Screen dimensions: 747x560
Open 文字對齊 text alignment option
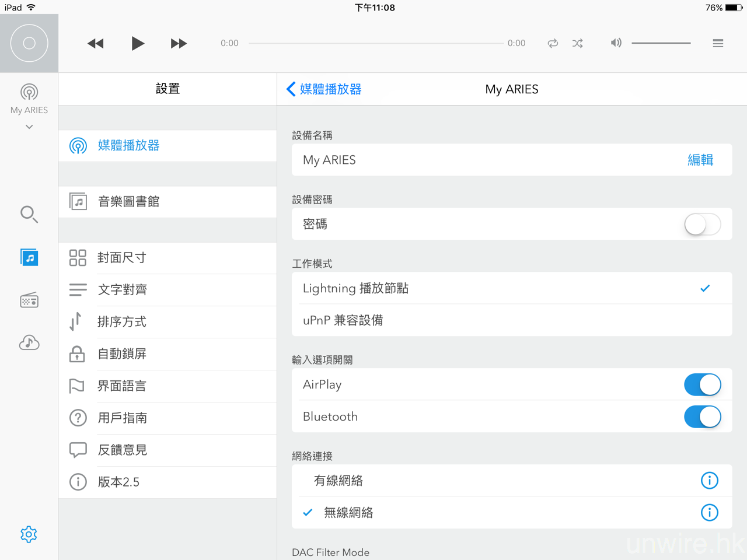click(167, 290)
